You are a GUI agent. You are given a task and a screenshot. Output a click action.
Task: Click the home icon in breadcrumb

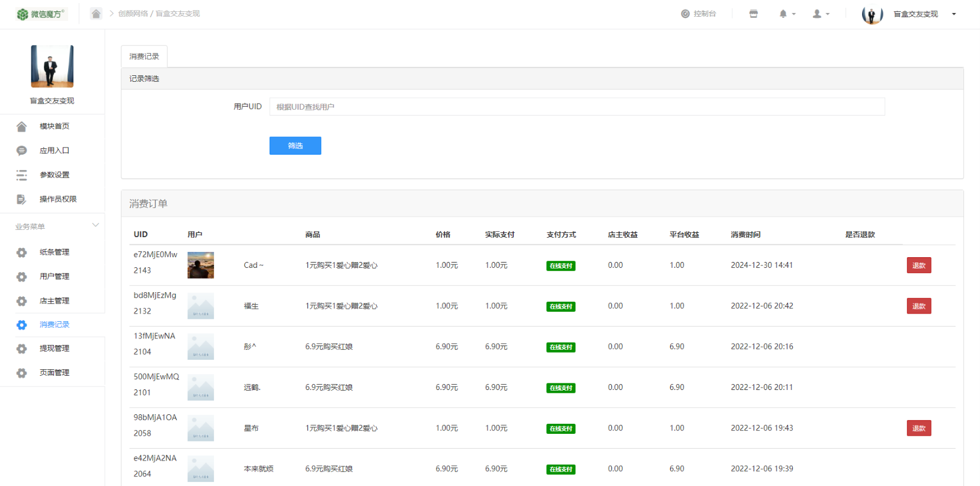[x=96, y=14]
